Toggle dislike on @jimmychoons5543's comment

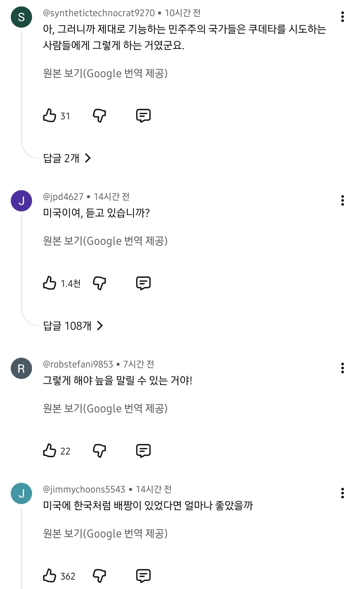point(99,576)
